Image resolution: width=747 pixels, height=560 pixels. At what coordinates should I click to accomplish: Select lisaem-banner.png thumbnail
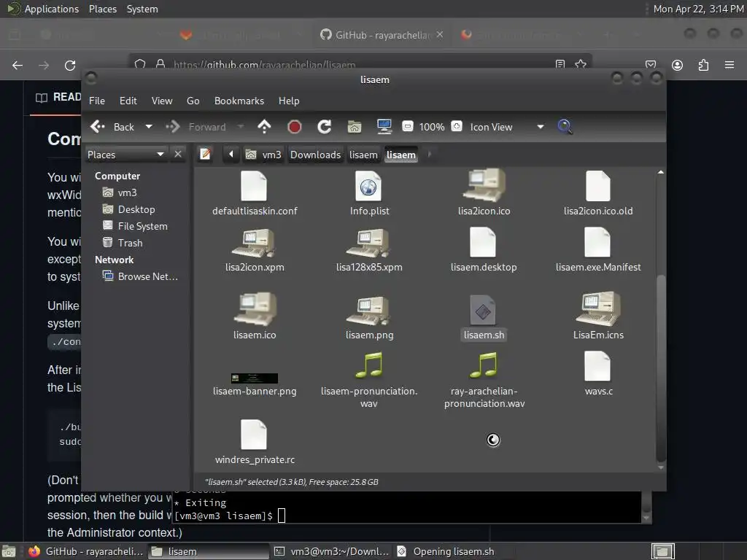point(255,378)
